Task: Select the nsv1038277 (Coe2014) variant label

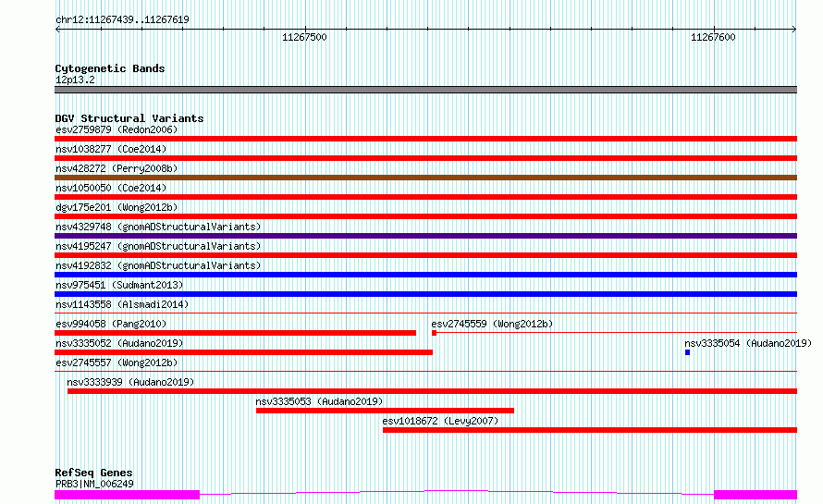Action: 111,149
